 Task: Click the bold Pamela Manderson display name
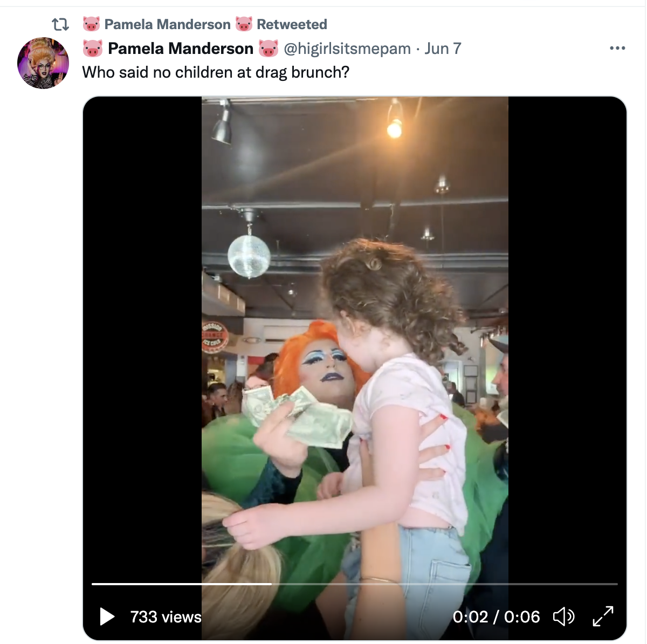pyautogui.click(x=181, y=49)
